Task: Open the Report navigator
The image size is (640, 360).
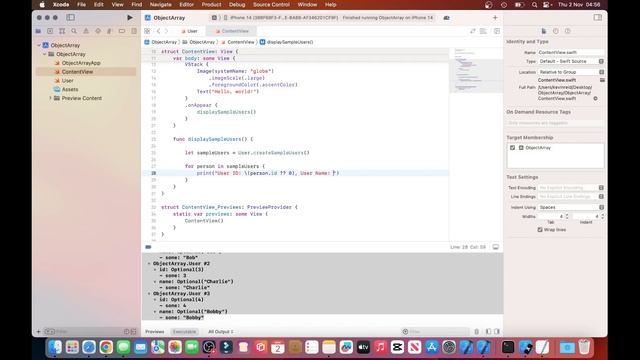Action: 134,31
